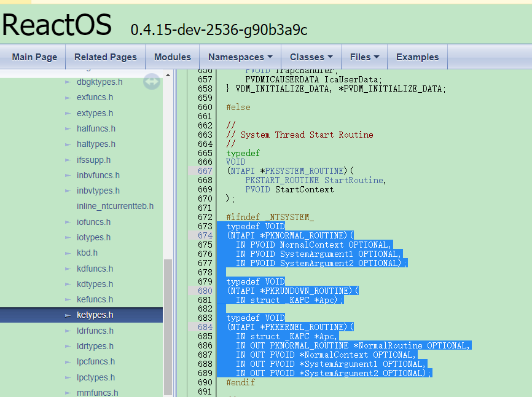
Task: Open ldrtypes.h in the file tree
Action: pyautogui.click(x=95, y=347)
